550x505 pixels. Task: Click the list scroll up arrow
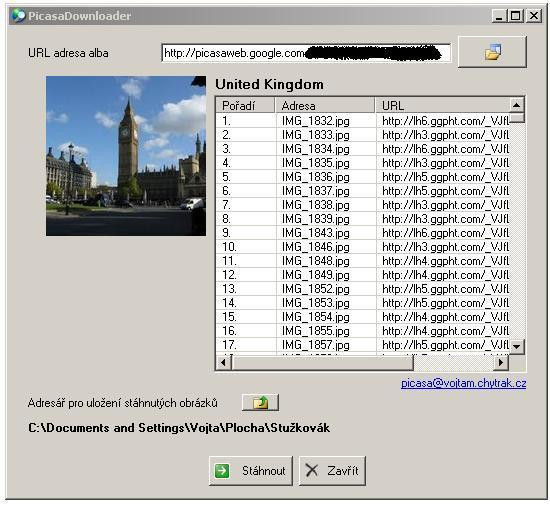(516, 105)
